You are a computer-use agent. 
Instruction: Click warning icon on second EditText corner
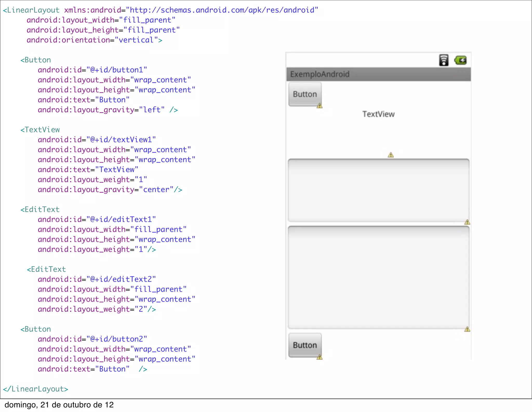tap(467, 329)
